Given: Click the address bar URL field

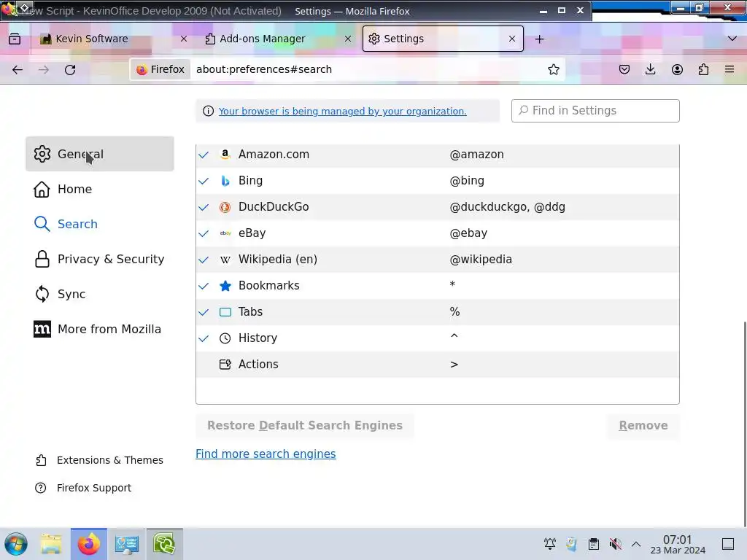Looking at the screenshot, I should coord(367,69).
